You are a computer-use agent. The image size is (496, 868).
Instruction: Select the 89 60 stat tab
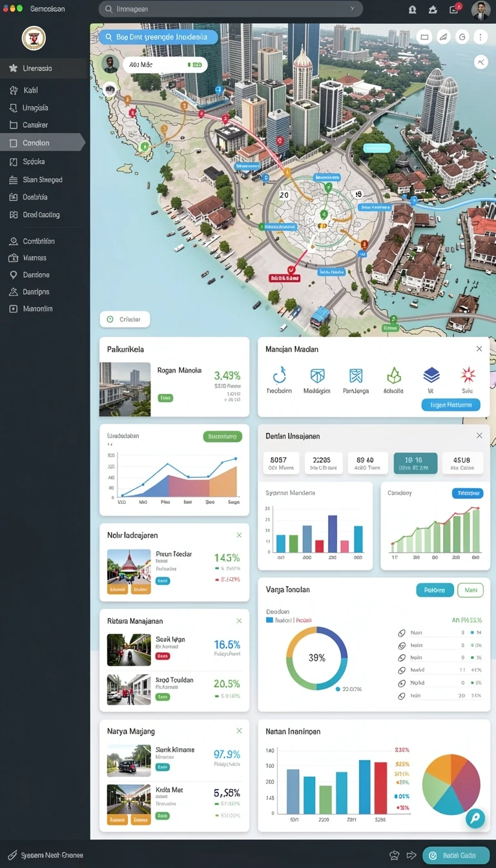click(368, 463)
